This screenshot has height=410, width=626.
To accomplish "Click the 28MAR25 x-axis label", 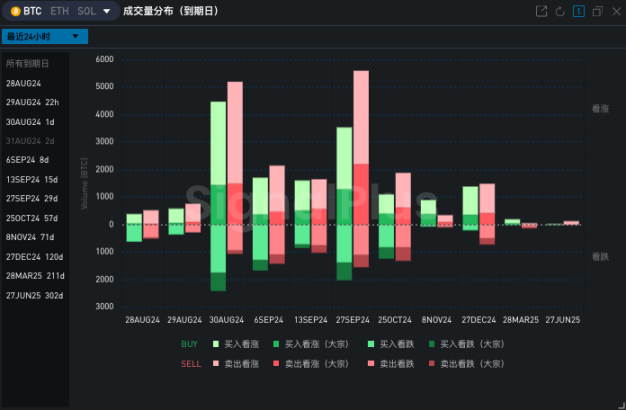I will coord(521,320).
